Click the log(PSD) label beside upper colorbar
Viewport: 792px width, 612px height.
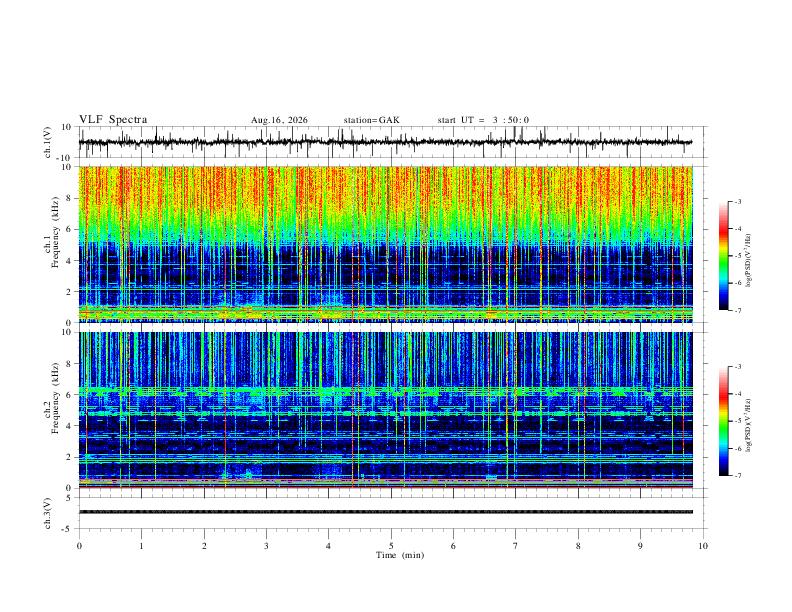[x=749, y=261]
